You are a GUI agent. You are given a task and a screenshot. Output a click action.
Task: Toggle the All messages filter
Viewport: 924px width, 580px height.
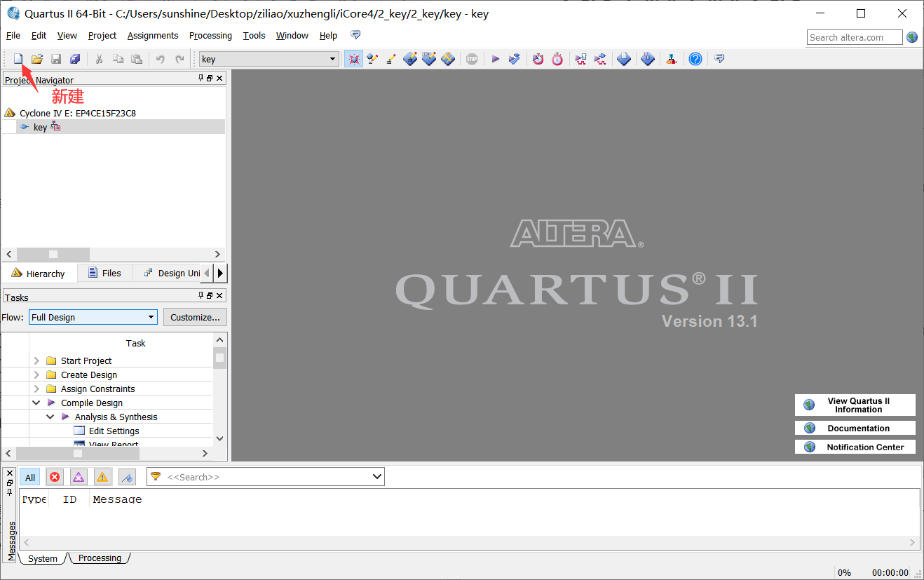click(30, 477)
